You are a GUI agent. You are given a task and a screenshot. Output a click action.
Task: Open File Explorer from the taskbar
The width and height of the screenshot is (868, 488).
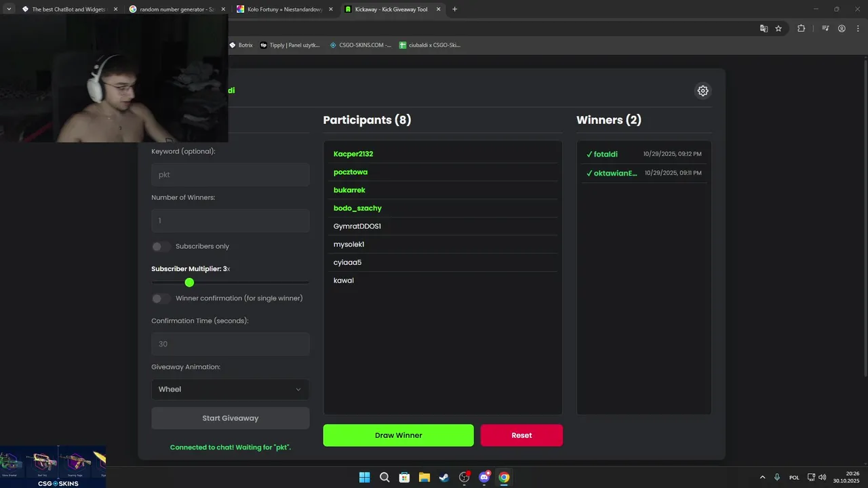(424, 477)
